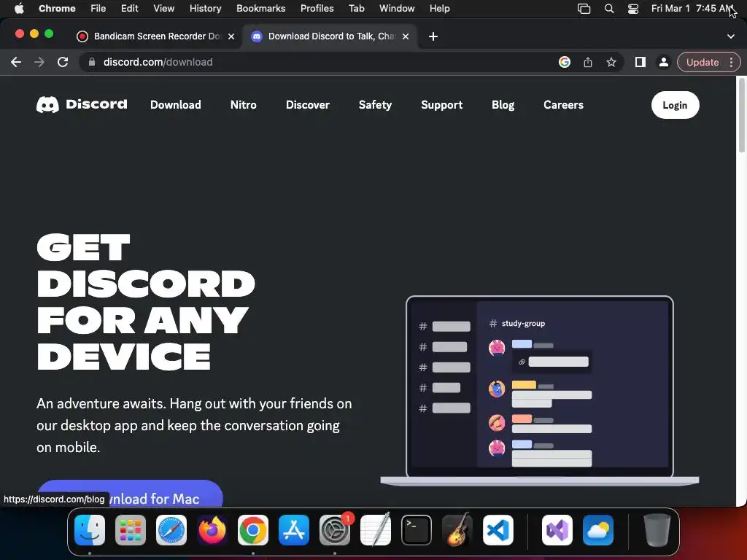The width and height of the screenshot is (747, 560).
Task: Open the Edit menu
Action: pos(130,9)
